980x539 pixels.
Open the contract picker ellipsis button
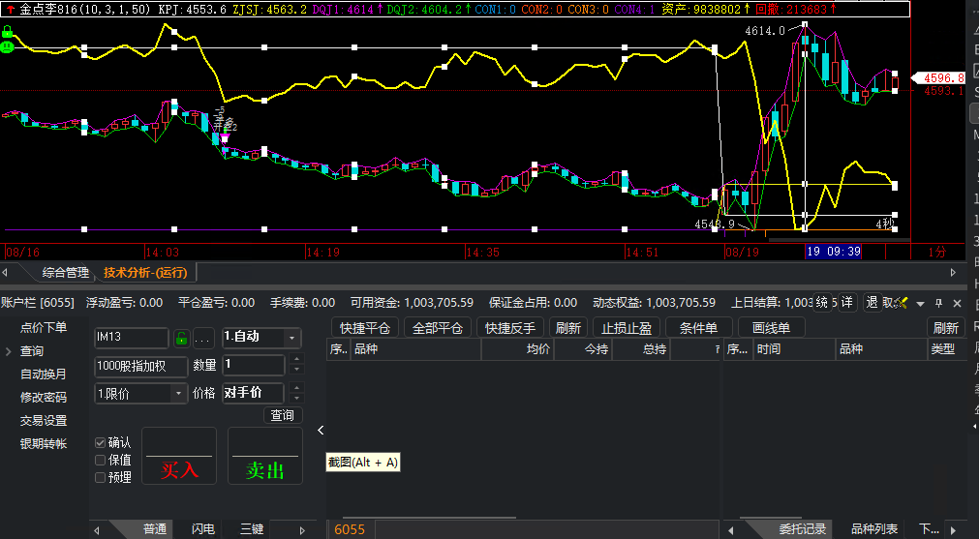point(201,338)
